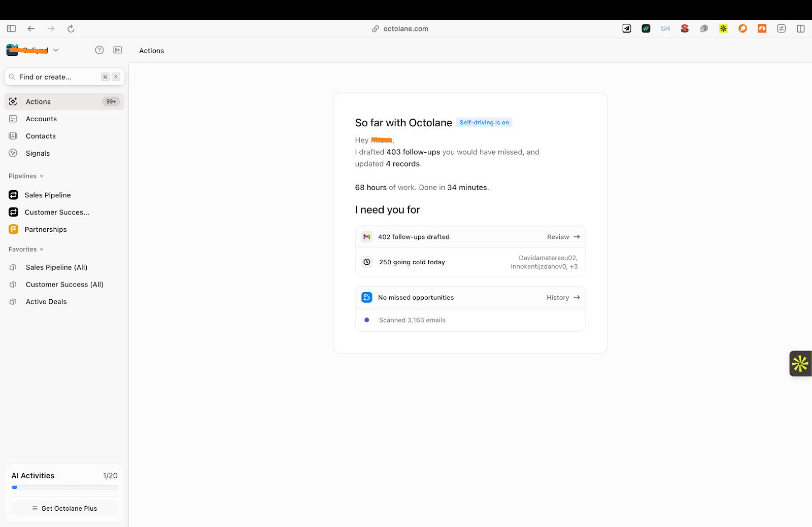
Task: Click the Contacts card icon
Action: point(13,136)
